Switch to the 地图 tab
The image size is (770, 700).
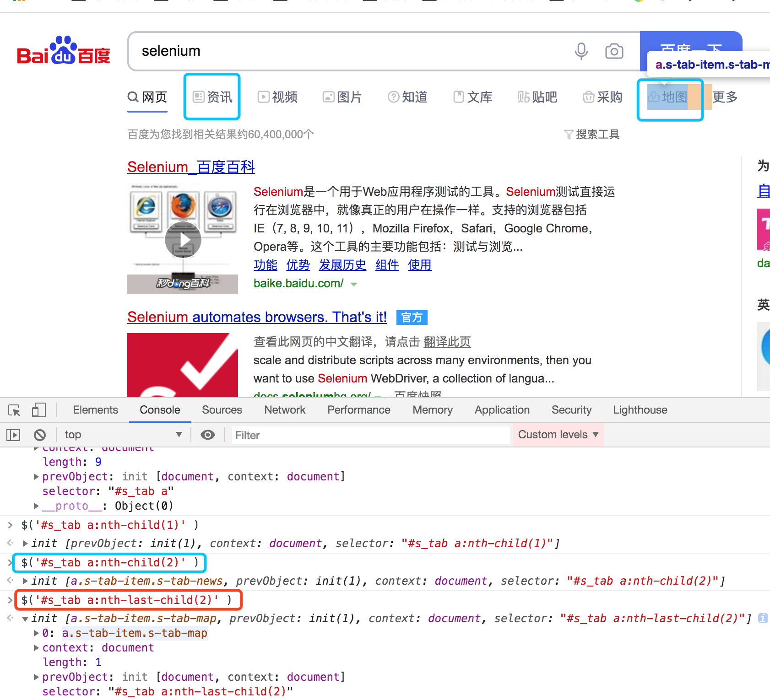[667, 97]
